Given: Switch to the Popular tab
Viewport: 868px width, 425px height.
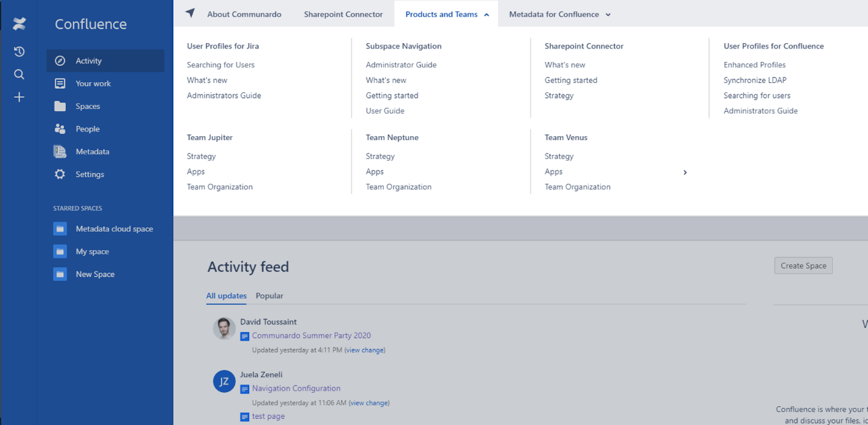Looking at the screenshot, I should pos(269,296).
